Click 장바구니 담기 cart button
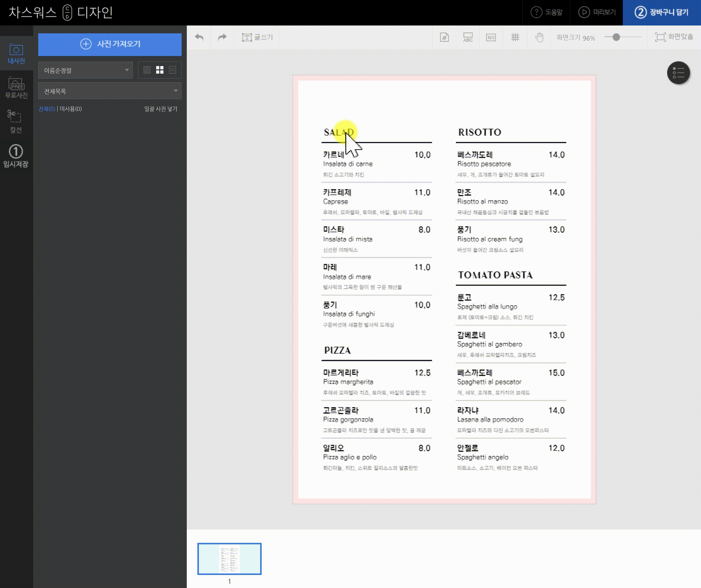The image size is (701, 588). pos(662,12)
